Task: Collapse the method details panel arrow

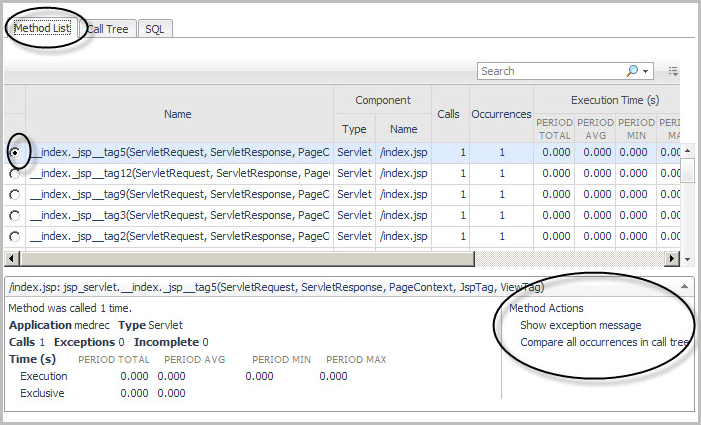Action: pos(685,286)
